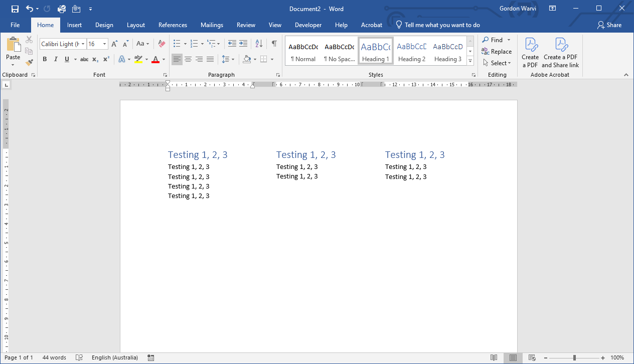Click the Find button
This screenshot has height=364, width=634.
click(x=493, y=40)
